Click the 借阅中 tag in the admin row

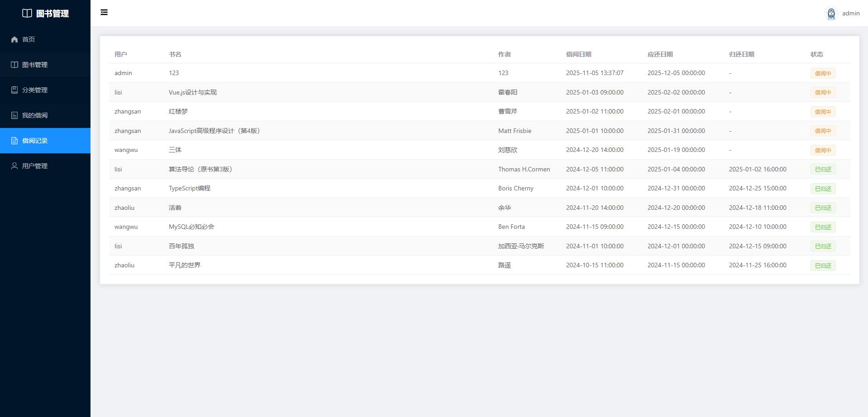pos(822,73)
